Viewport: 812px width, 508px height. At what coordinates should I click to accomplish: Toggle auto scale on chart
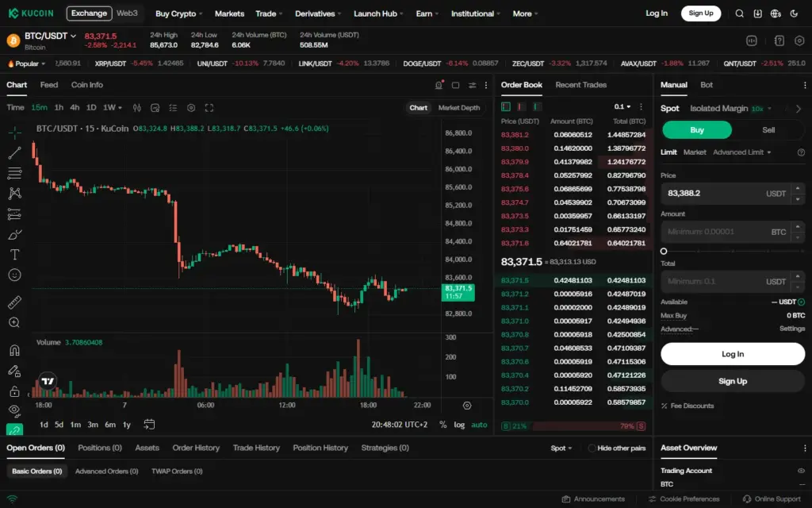(x=479, y=425)
